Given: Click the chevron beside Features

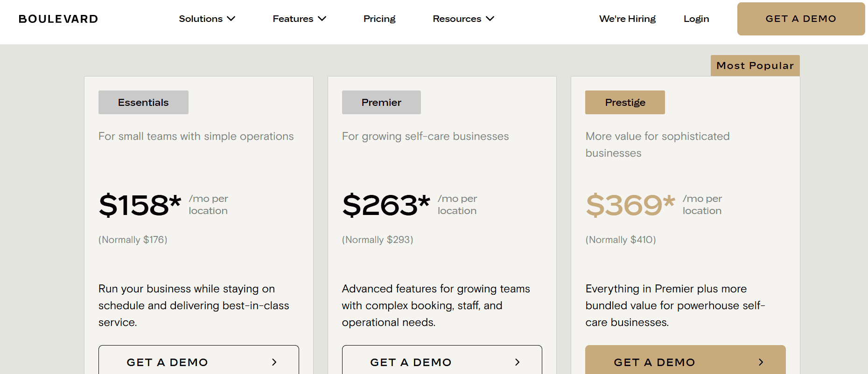Looking at the screenshot, I should (322, 19).
